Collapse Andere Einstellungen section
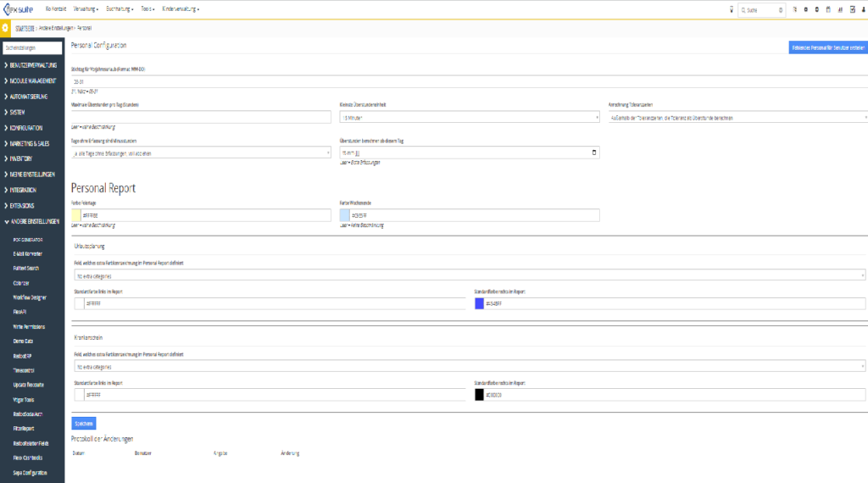Screen dimensions: 868x483 click(32, 221)
